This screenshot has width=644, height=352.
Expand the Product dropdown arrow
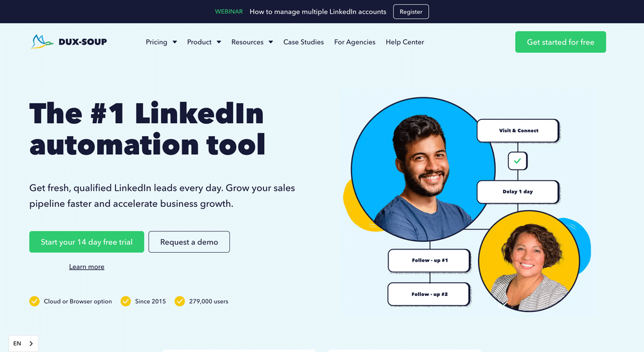click(219, 42)
